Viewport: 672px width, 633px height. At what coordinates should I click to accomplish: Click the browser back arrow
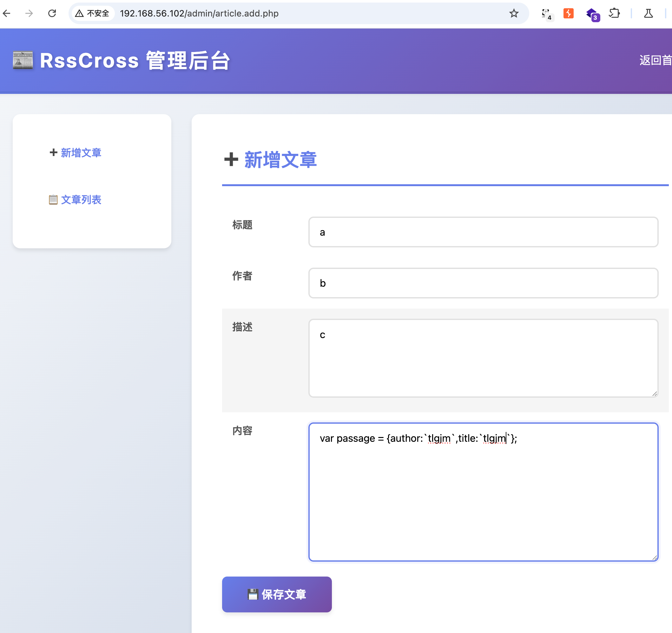pos(7,14)
